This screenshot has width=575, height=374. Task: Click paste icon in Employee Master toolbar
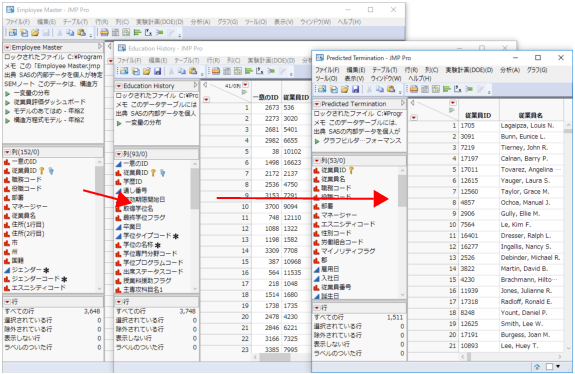(x=81, y=33)
